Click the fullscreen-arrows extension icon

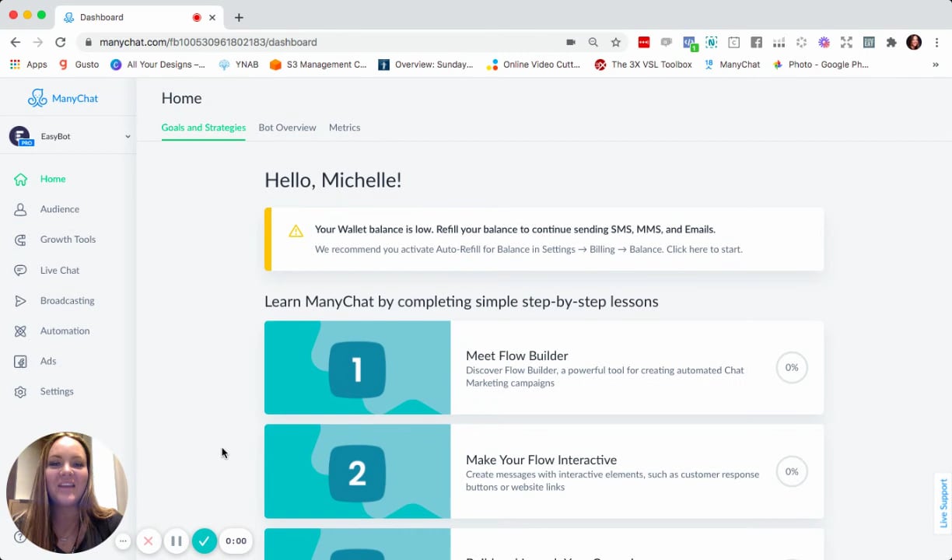pyautogui.click(x=846, y=42)
